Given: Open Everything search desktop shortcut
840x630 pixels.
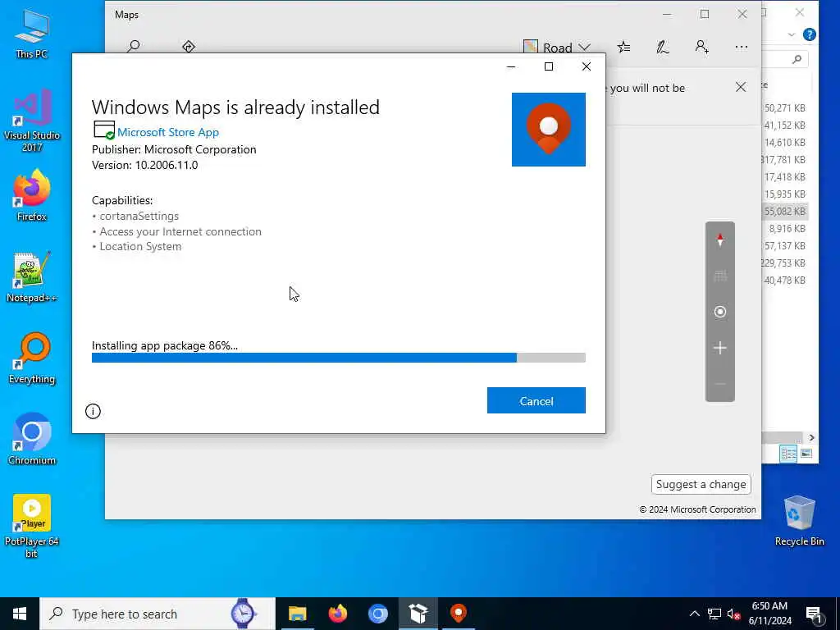Looking at the screenshot, I should tap(32, 358).
